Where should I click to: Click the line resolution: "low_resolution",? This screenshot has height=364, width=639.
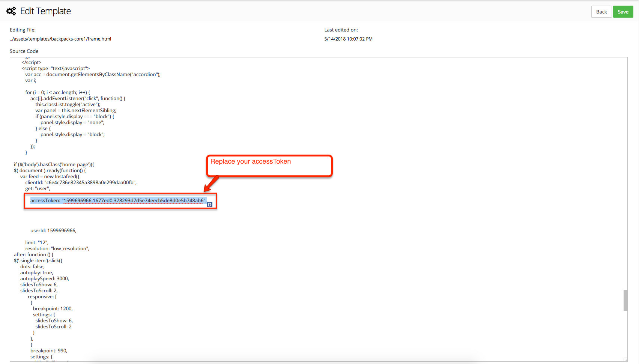[57, 249]
